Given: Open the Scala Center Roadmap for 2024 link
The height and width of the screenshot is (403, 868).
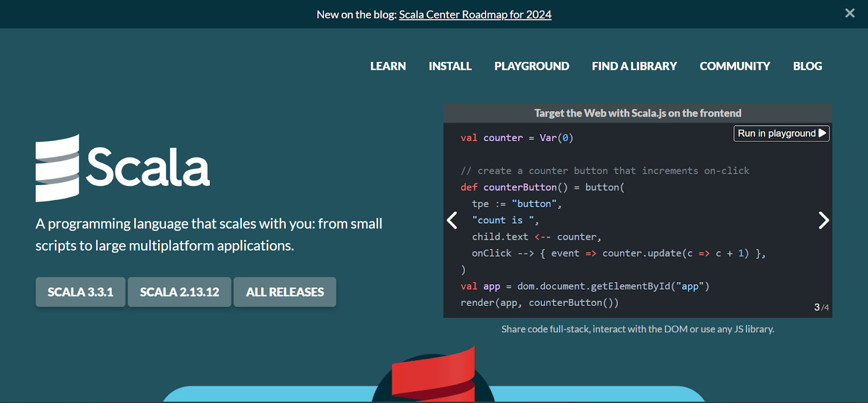Looking at the screenshot, I should tap(475, 15).
